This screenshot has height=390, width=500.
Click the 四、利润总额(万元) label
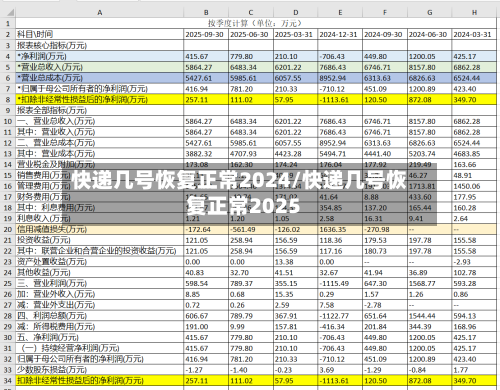[x=52, y=316]
